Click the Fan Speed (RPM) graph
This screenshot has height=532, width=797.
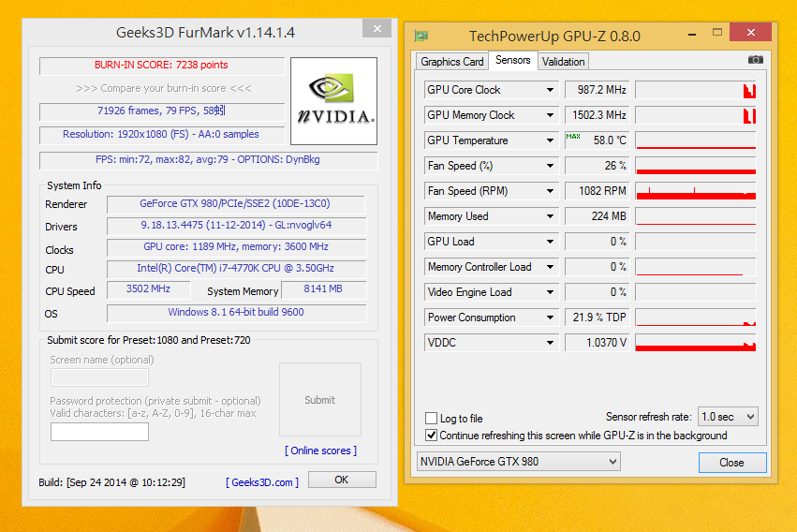click(x=695, y=191)
